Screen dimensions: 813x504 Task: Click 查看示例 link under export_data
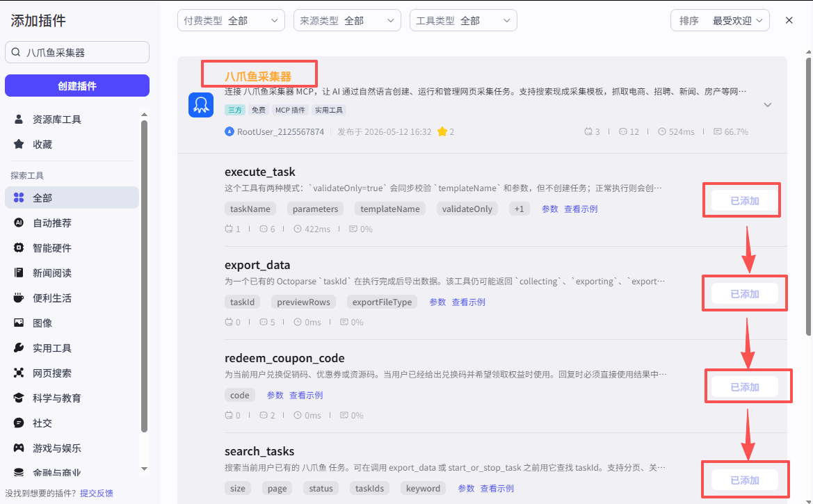(x=469, y=302)
